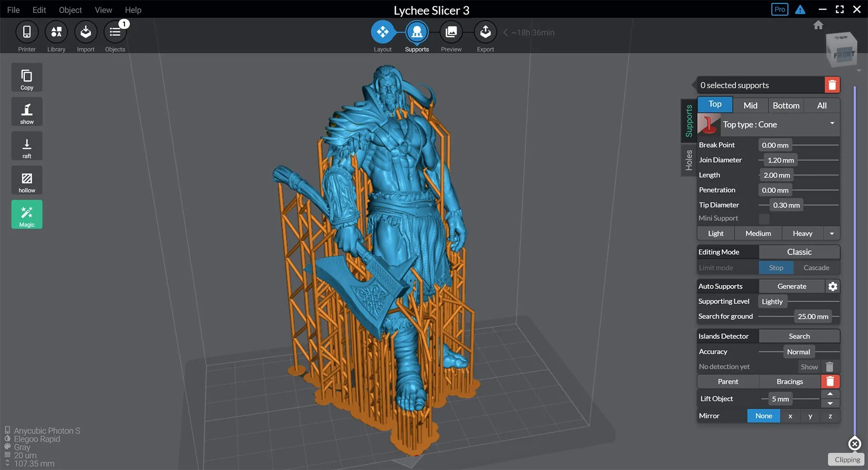The image size is (868, 470).
Task: Select the Heavy support preset
Action: pos(803,234)
